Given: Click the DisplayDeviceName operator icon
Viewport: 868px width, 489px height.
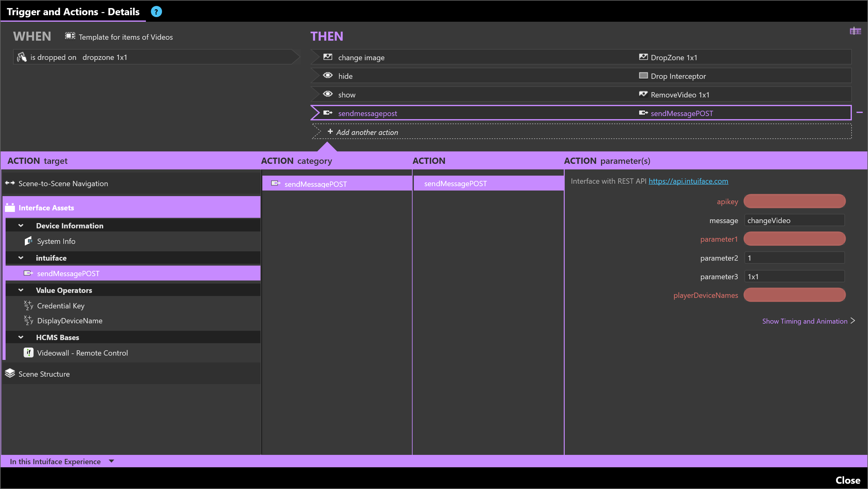Looking at the screenshot, I should [28, 320].
